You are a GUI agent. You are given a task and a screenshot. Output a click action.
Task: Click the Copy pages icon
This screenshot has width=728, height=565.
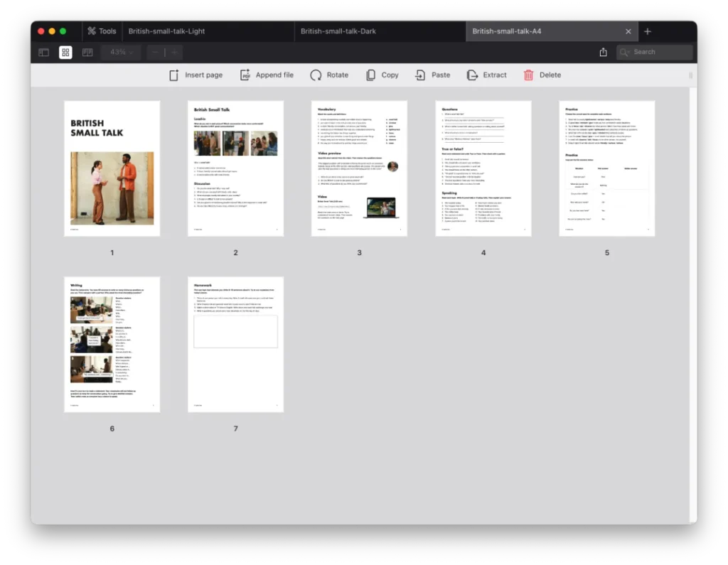(370, 75)
